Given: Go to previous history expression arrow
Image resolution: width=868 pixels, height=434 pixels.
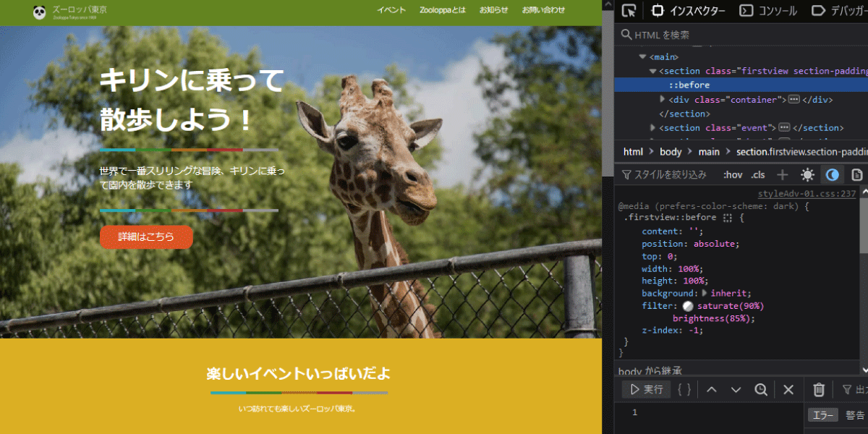Looking at the screenshot, I should click(711, 389).
